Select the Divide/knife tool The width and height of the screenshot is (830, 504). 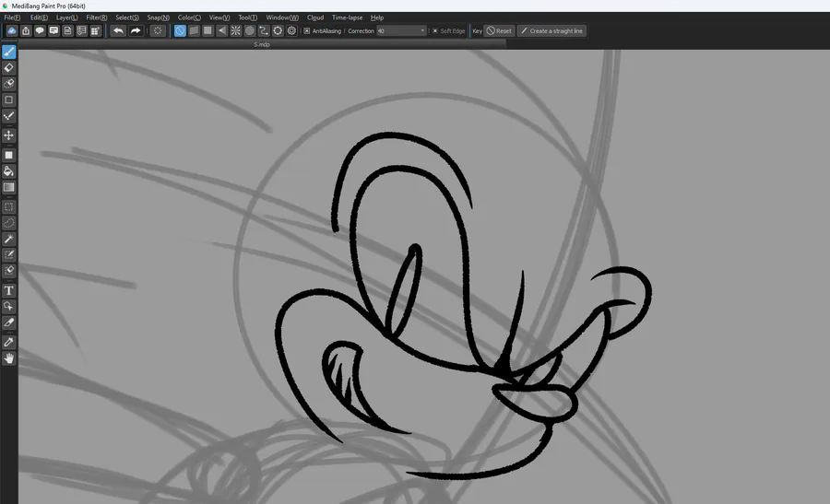click(9, 322)
